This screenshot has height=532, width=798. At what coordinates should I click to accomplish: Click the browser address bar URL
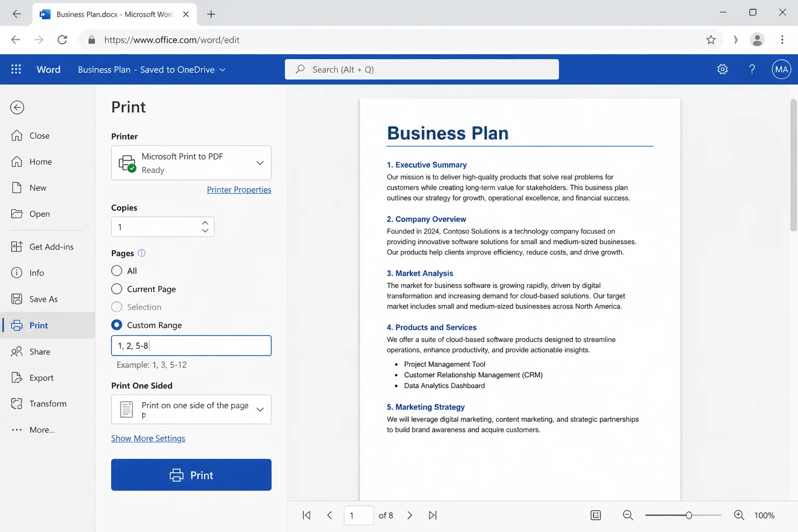coord(171,40)
